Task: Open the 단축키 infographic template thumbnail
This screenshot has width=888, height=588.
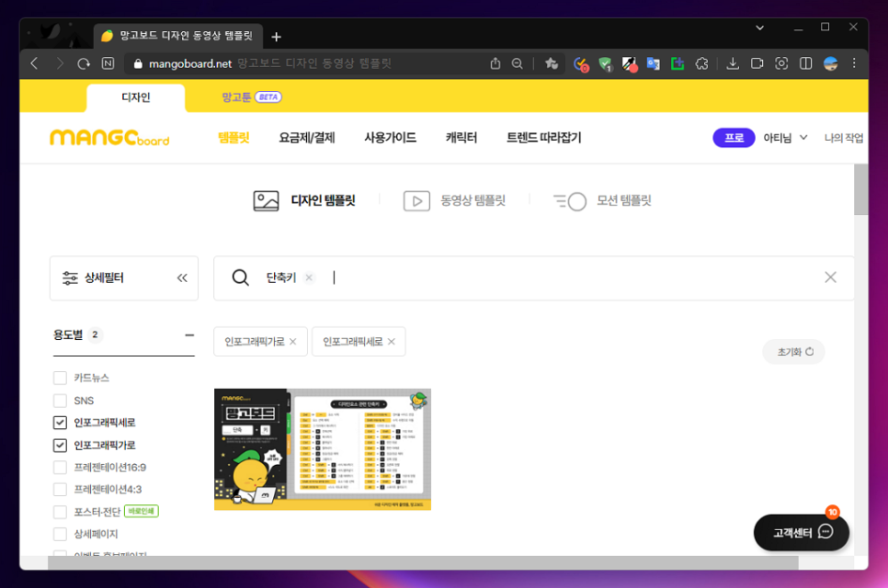Action: click(323, 449)
